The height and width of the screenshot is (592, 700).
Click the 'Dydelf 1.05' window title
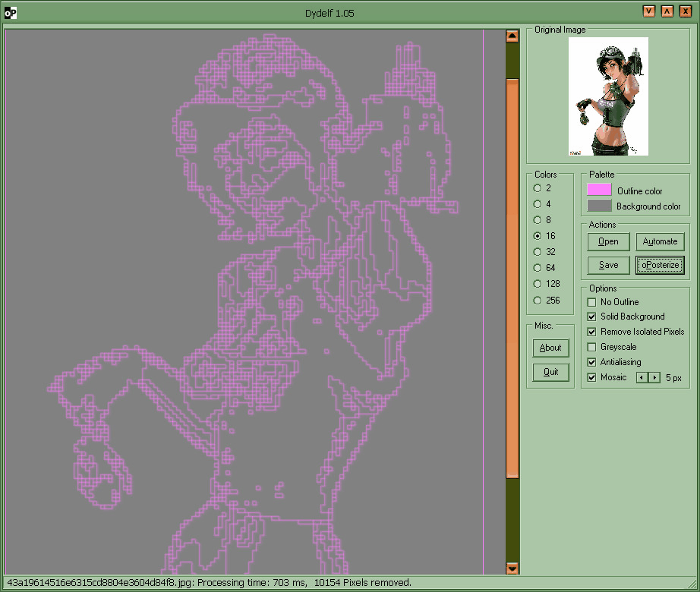(330, 13)
